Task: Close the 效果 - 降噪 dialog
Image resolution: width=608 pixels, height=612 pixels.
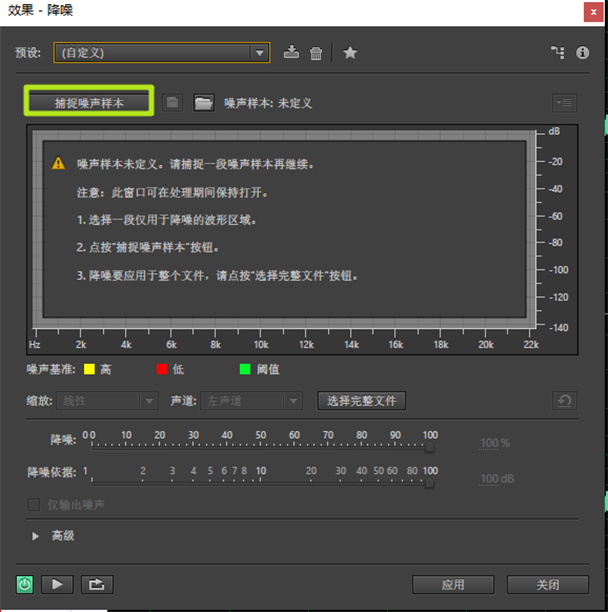Action: pos(593,12)
